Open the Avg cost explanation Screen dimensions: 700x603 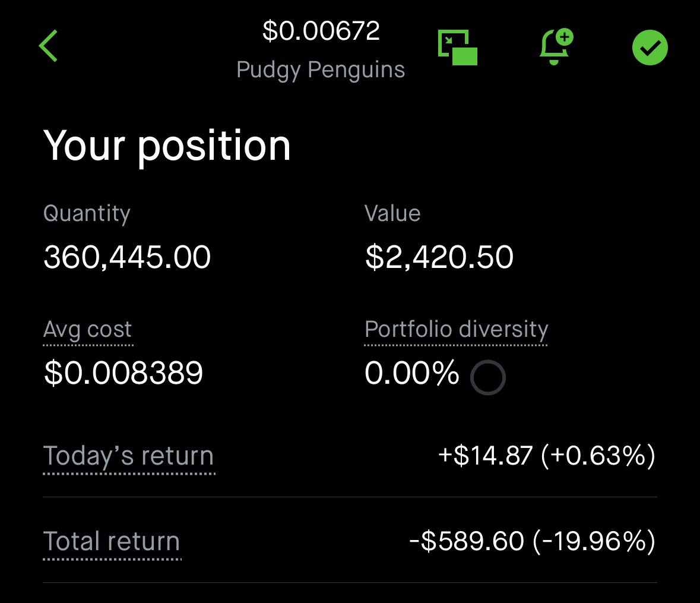coord(88,330)
